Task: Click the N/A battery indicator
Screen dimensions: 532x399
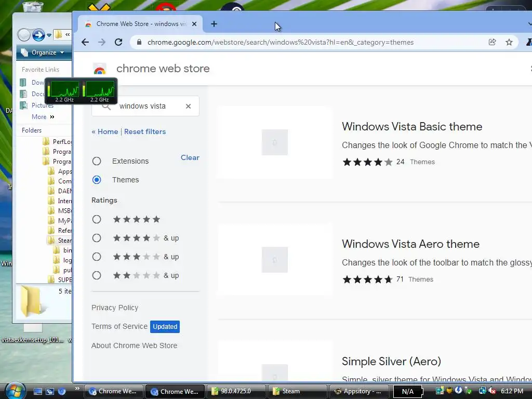Action: pos(408,392)
